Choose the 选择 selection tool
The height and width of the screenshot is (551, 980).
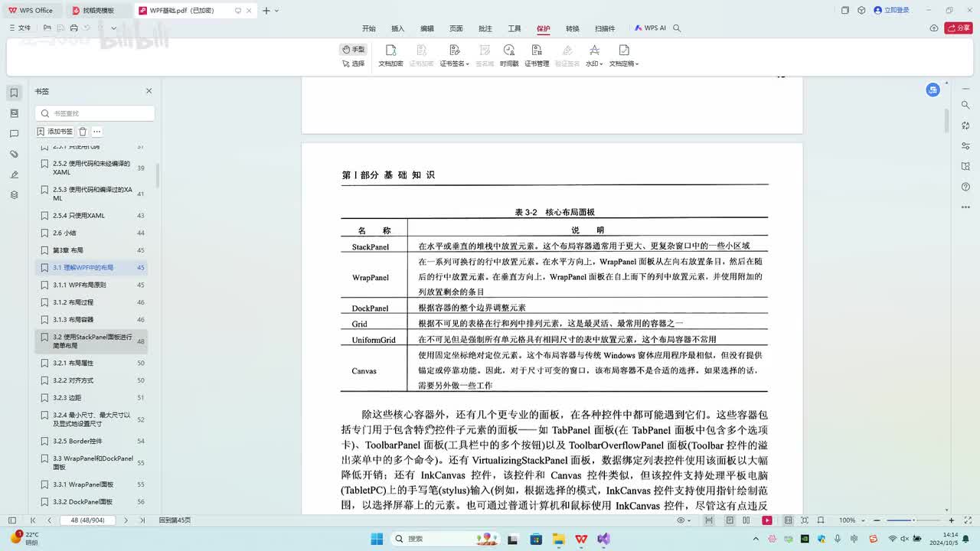pyautogui.click(x=353, y=64)
